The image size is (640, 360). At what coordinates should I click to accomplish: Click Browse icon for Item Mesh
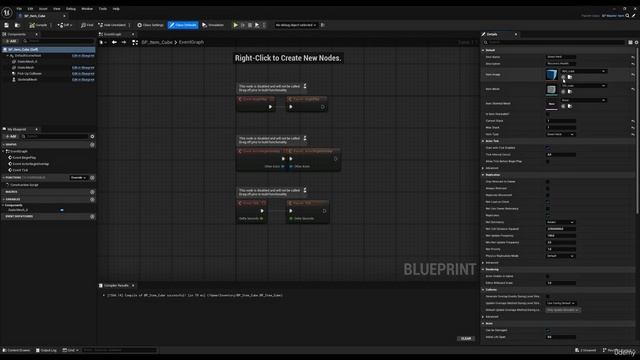pos(570,91)
